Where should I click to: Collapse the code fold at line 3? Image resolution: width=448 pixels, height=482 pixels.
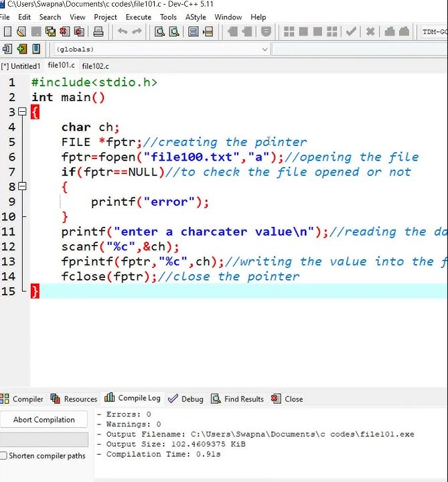(x=22, y=112)
